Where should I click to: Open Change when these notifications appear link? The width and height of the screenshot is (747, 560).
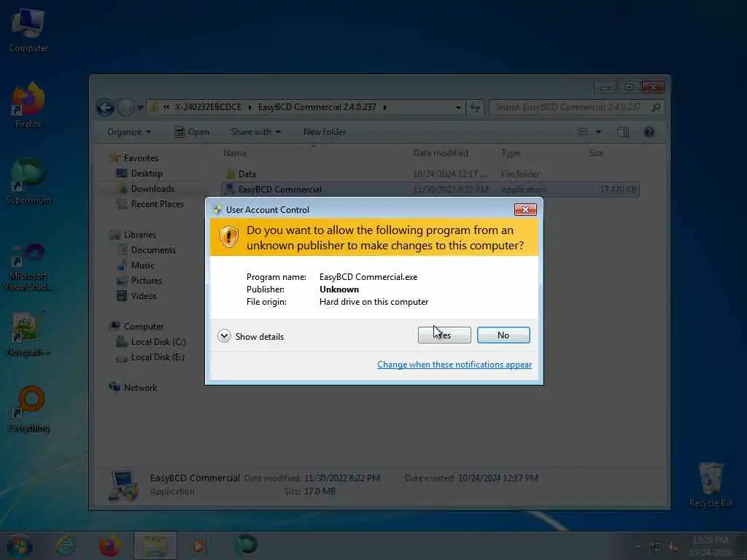pyautogui.click(x=454, y=365)
